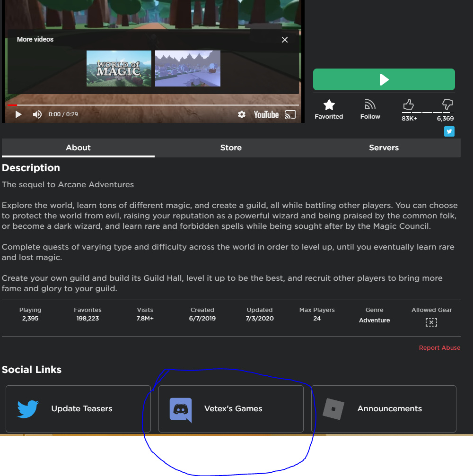Image resolution: width=473 pixels, height=476 pixels.
Task: Select the snowy town video thumbnail
Action: click(188, 68)
